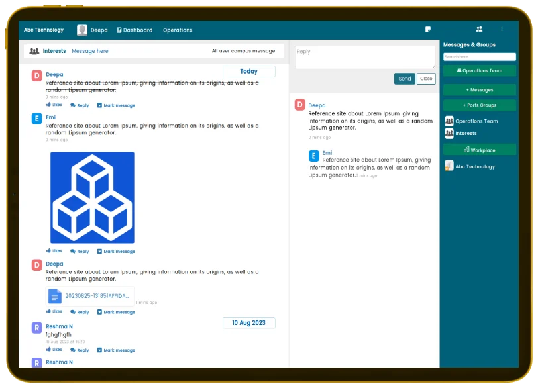This screenshot has height=392, width=540.
Task: Click the Messages & Groups heading
Action: tap(469, 45)
